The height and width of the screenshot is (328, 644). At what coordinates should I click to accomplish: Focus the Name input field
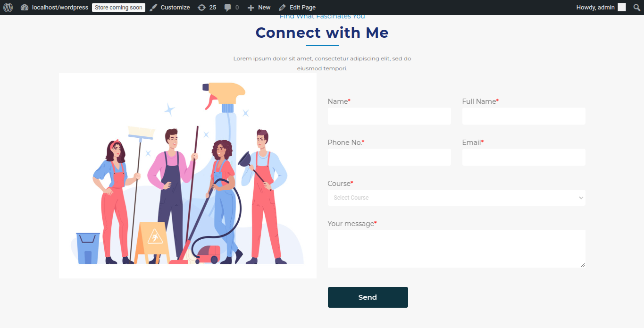click(389, 116)
